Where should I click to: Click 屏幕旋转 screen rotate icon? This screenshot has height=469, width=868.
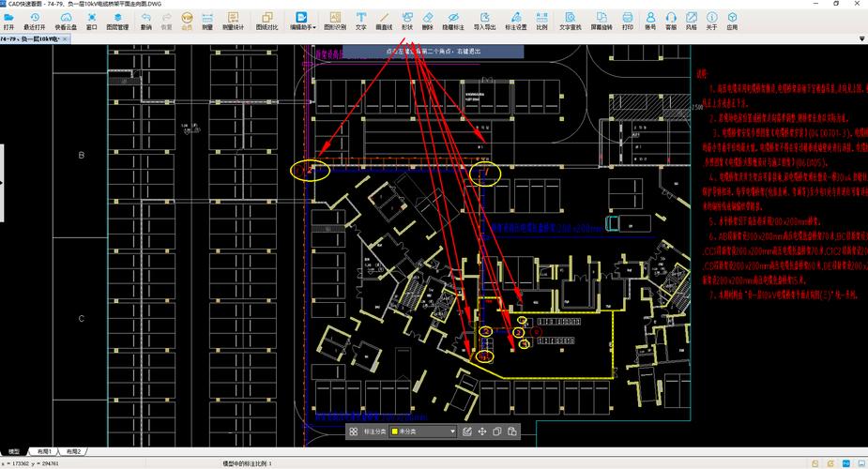(602, 21)
